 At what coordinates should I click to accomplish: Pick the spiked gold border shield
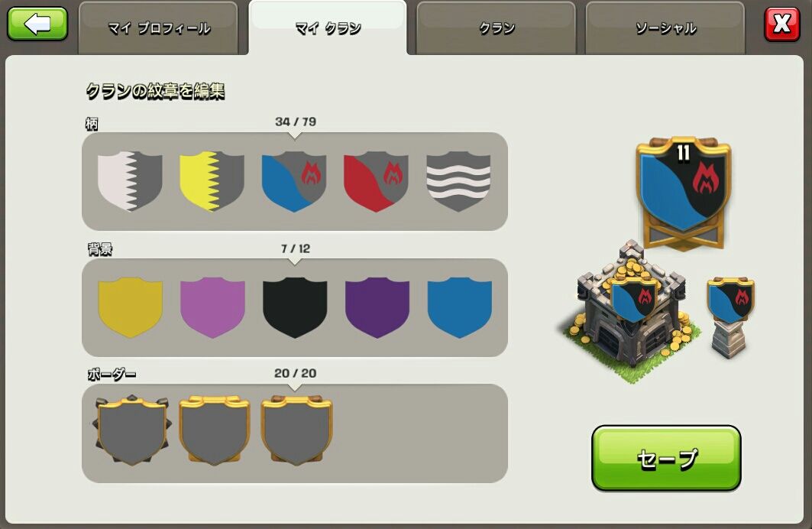[x=131, y=430]
